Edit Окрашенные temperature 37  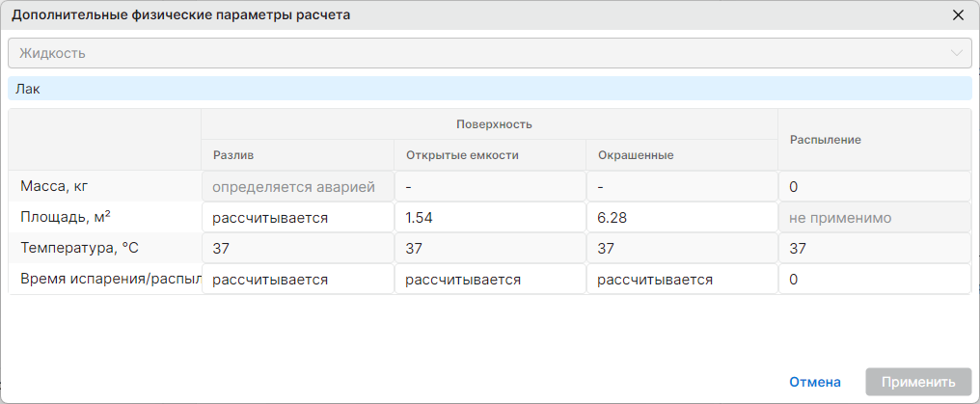tap(682, 249)
